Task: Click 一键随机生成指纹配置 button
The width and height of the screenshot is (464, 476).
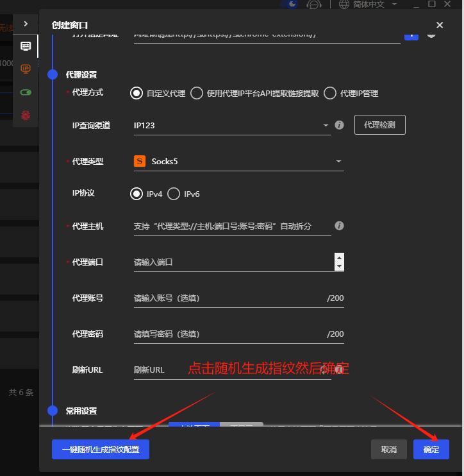Action: (101, 449)
